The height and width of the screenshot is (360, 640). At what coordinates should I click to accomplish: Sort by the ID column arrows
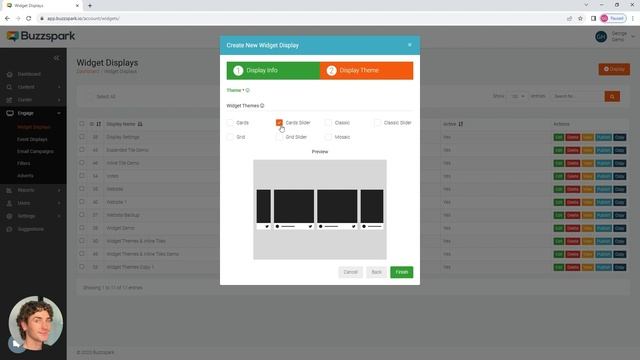pos(98,124)
